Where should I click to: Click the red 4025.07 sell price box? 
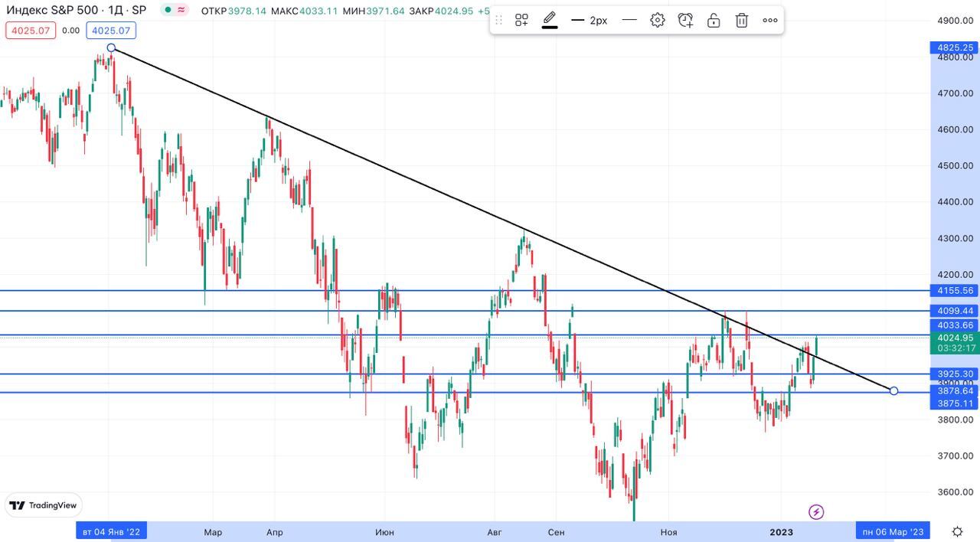point(30,31)
